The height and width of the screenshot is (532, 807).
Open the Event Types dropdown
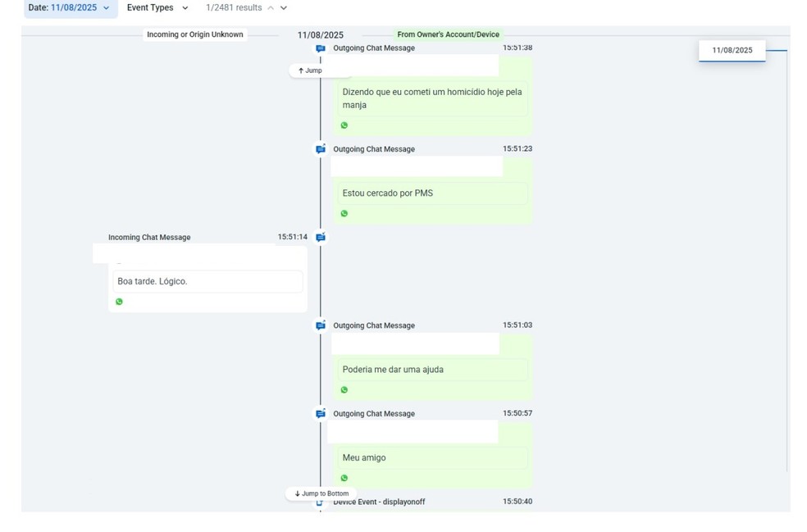click(157, 7)
